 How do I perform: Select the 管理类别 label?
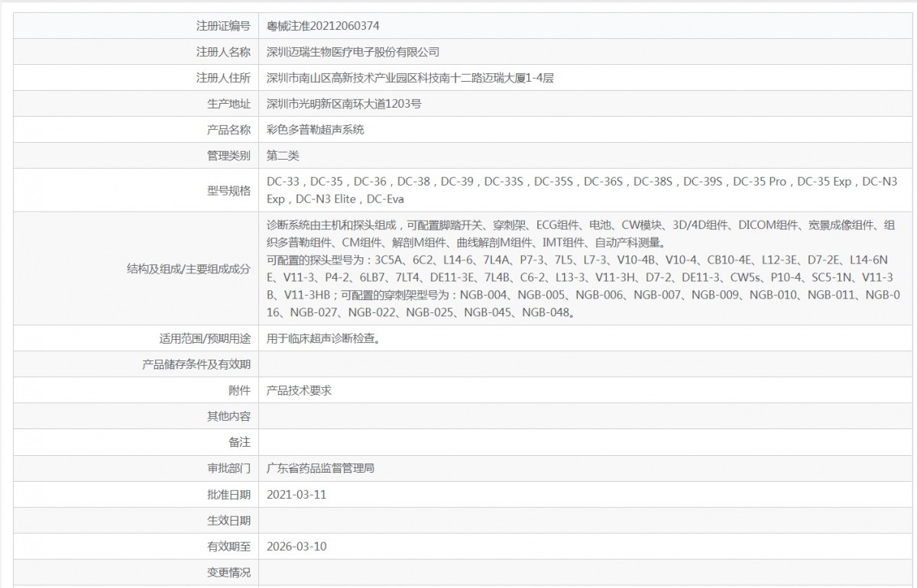coord(228,156)
